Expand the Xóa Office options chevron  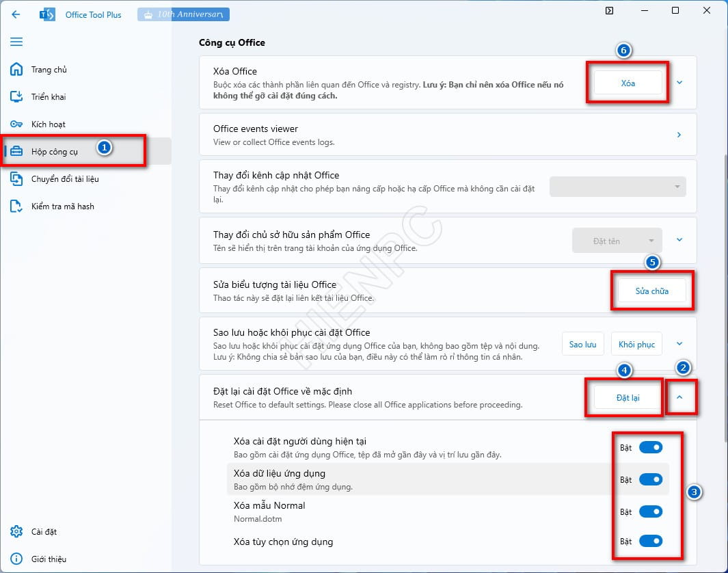(x=679, y=83)
